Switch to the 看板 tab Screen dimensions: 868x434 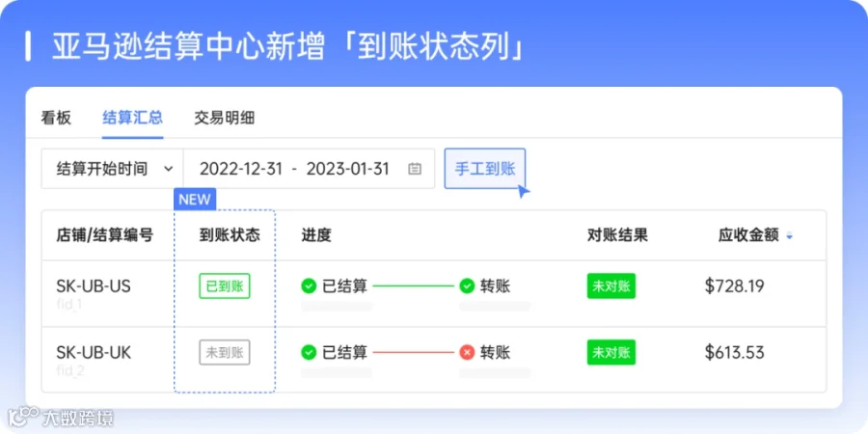pyautogui.click(x=56, y=118)
